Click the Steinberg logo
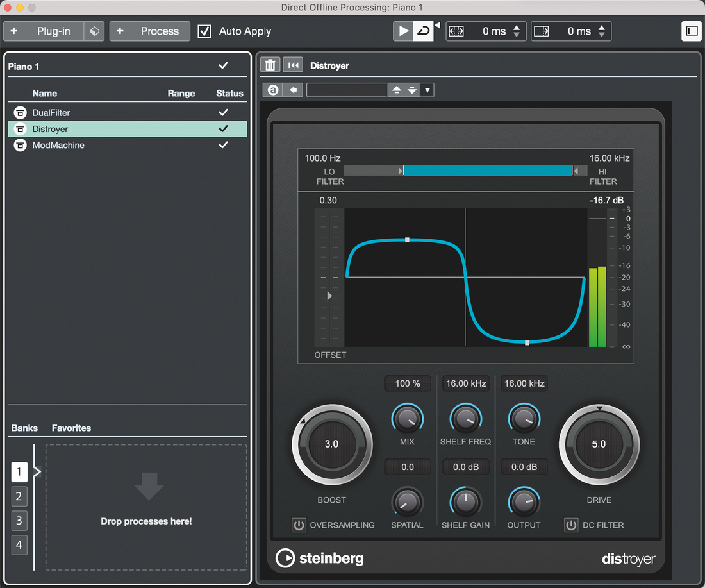 pyautogui.click(x=320, y=559)
